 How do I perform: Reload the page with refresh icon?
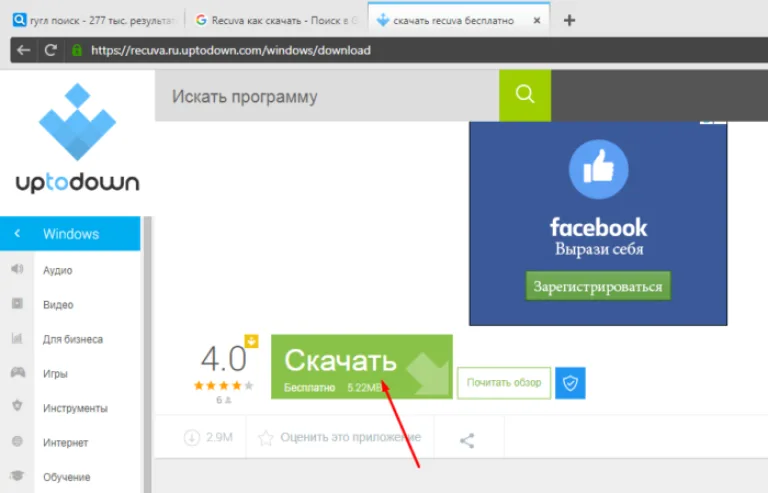pyautogui.click(x=50, y=50)
